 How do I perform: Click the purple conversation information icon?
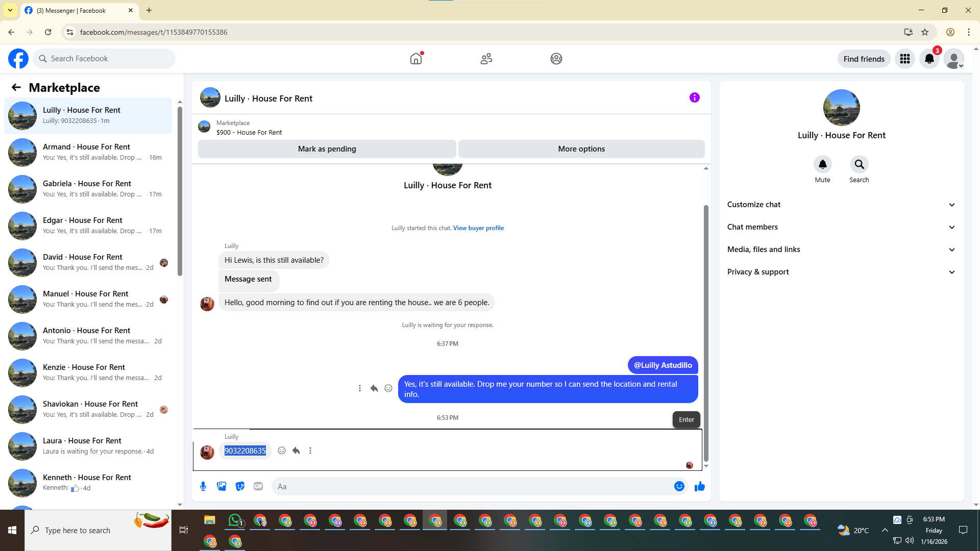coord(694,97)
